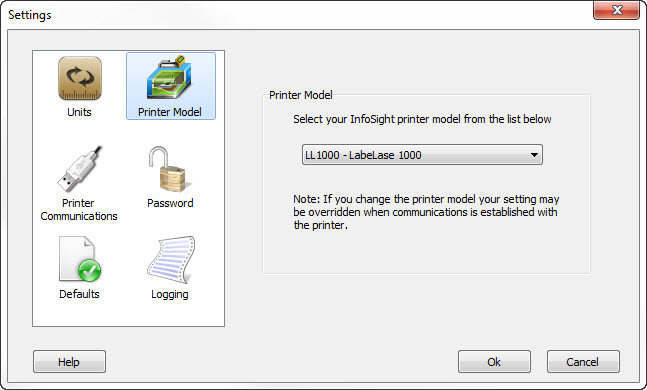The image size is (647, 390).
Task: Click the 'Defaults' text label
Action: (x=79, y=294)
